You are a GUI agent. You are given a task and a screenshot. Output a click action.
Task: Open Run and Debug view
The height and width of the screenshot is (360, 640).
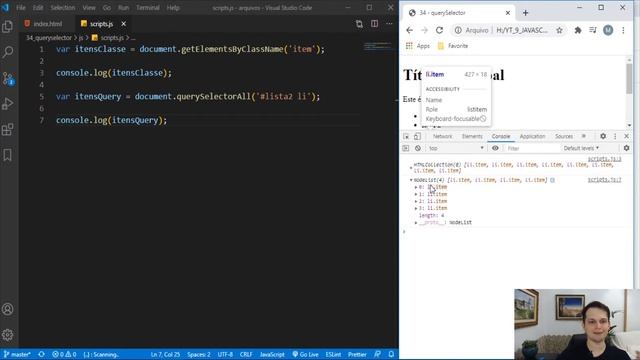pyautogui.click(x=8, y=104)
